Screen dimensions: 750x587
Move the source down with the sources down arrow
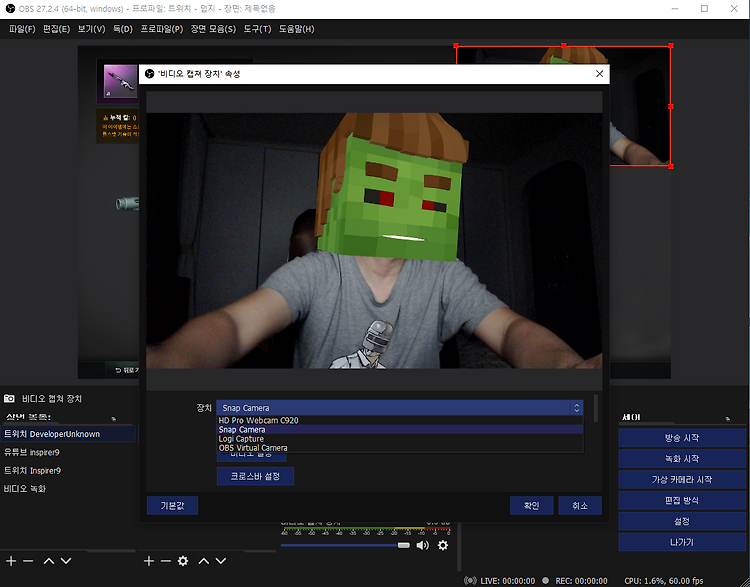(x=221, y=561)
